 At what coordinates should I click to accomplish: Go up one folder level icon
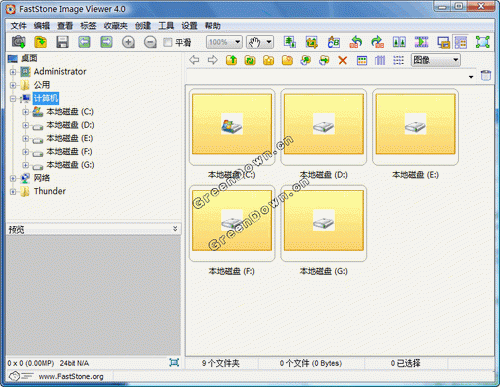(232, 60)
